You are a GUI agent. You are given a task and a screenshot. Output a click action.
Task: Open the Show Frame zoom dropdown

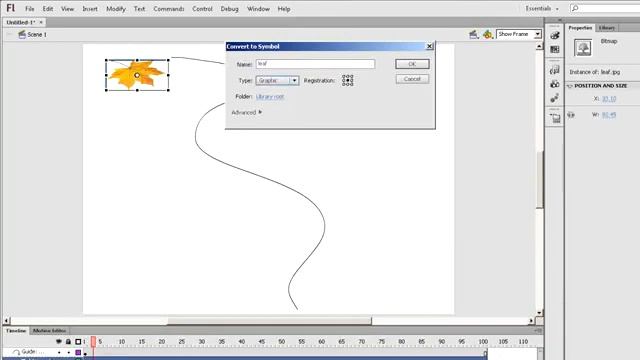[519, 34]
